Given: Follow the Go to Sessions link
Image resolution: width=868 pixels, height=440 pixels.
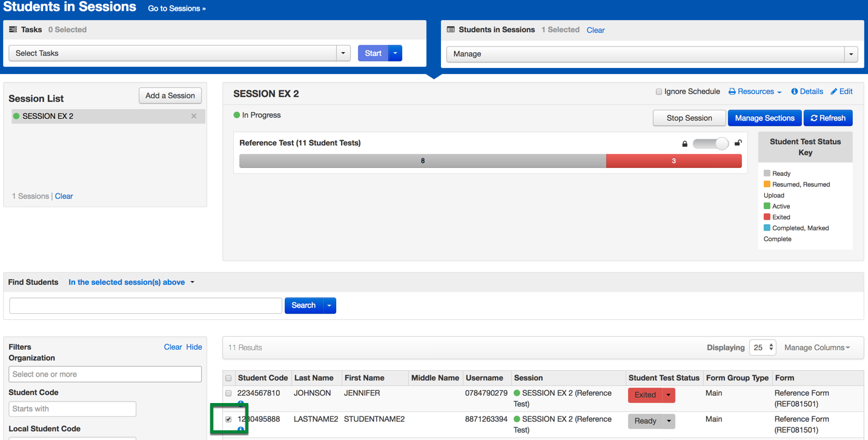Looking at the screenshot, I should point(176,8).
